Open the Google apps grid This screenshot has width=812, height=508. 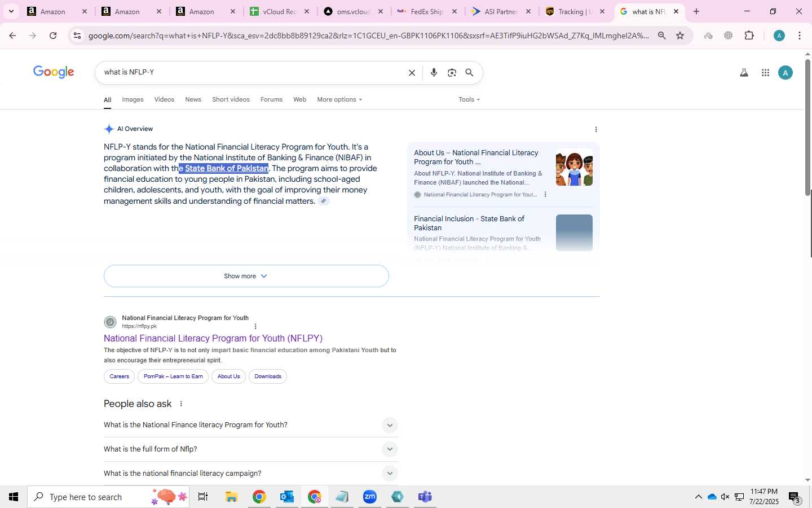(765, 73)
